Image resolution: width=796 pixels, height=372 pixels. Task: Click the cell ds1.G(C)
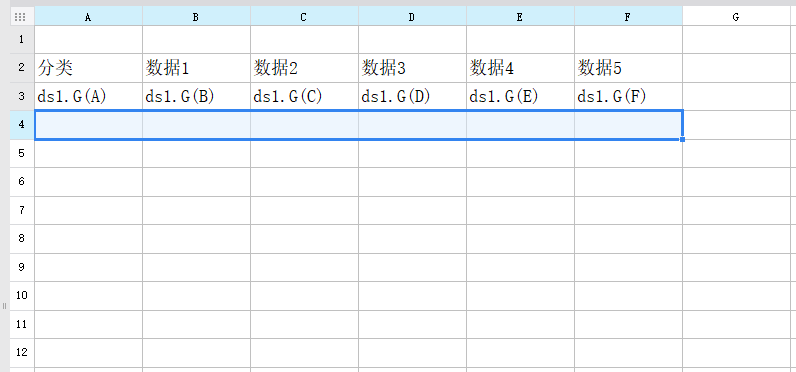point(305,96)
